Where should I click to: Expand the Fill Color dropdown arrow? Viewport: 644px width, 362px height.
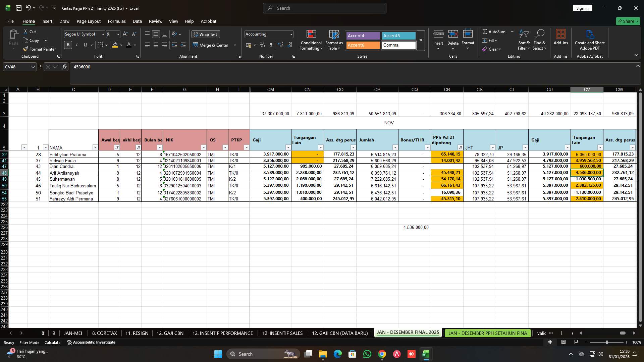(121, 45)
